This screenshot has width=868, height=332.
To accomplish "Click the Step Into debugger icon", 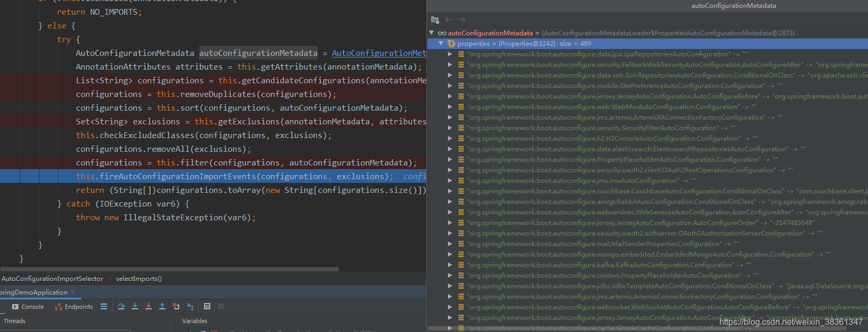I will 135,306.
